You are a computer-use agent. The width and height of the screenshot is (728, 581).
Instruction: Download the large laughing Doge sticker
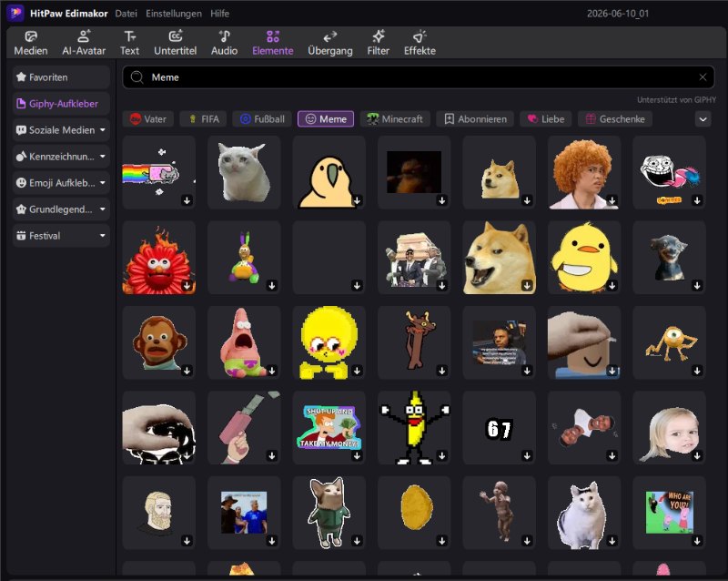pyautogui.click(x=527, y=285)
